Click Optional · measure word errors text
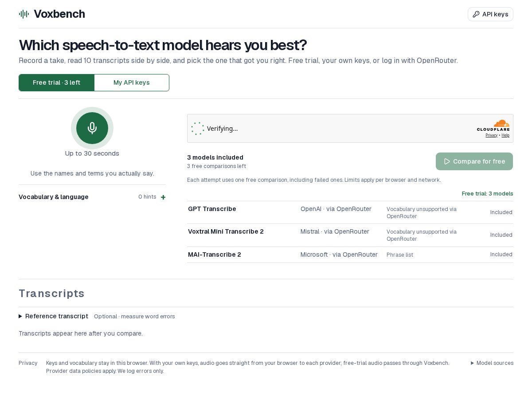Screen dimensions: 532x399 (x=134, y=317)
